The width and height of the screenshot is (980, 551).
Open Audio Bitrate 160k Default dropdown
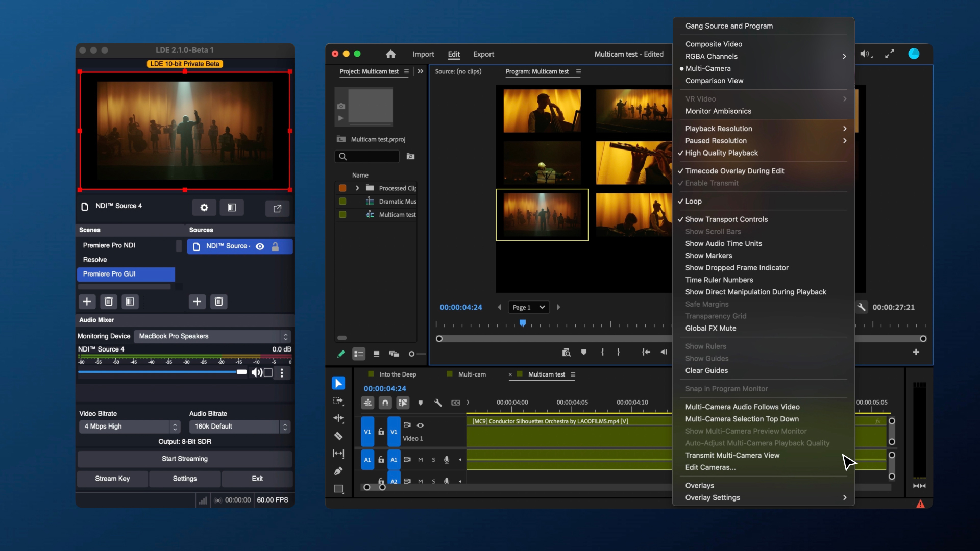click(x=240, y=427)
